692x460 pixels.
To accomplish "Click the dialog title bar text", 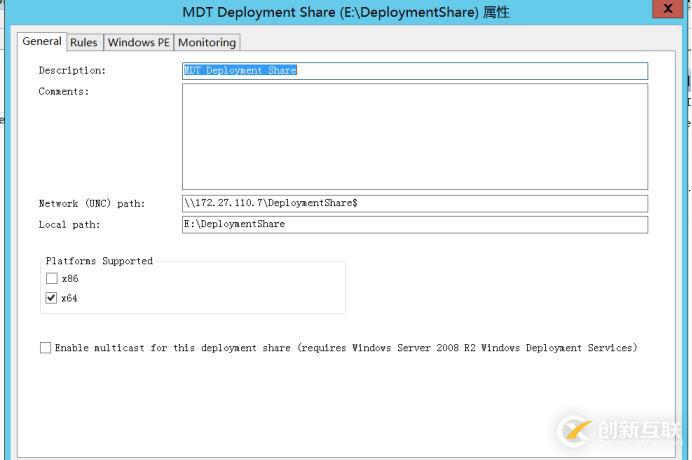I will click(x=346, y=12).
